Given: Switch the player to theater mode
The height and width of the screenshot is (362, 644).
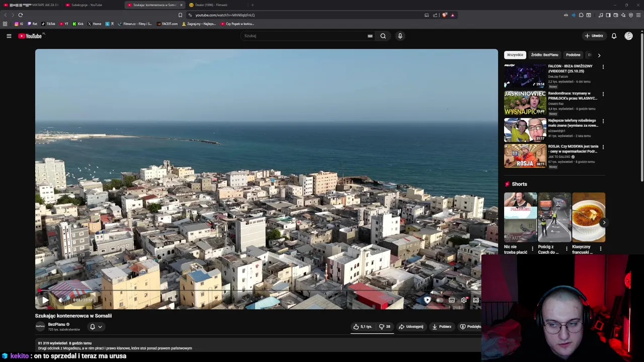Looking at the screenshot, I should click(x=476, y=300).
